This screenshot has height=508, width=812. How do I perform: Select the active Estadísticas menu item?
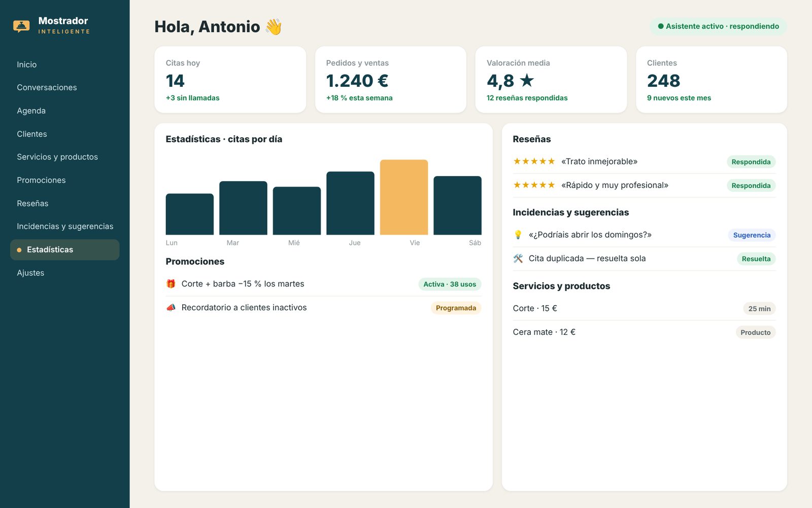[x=65, y=250]
